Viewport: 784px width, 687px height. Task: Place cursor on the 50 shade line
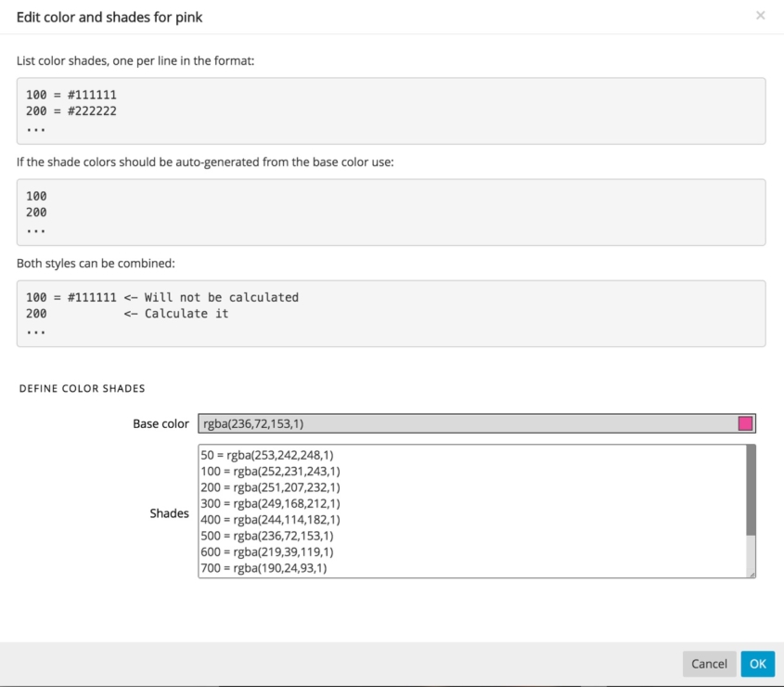coord(267,455)
